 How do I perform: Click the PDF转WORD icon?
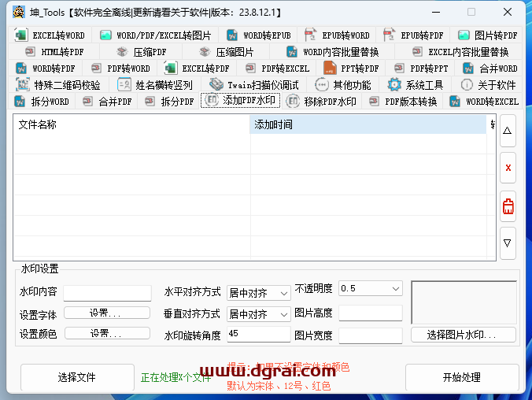(x=96, y=69)
